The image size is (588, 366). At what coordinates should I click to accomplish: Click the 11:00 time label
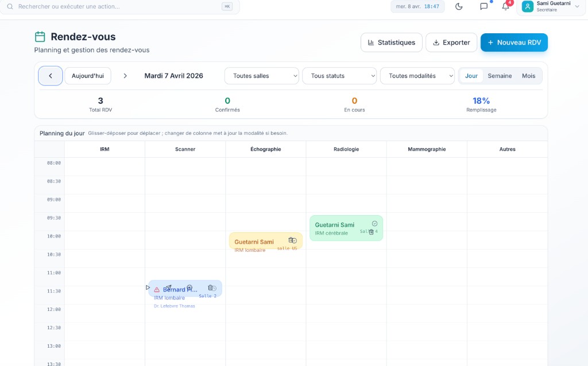tap(53, 272)
